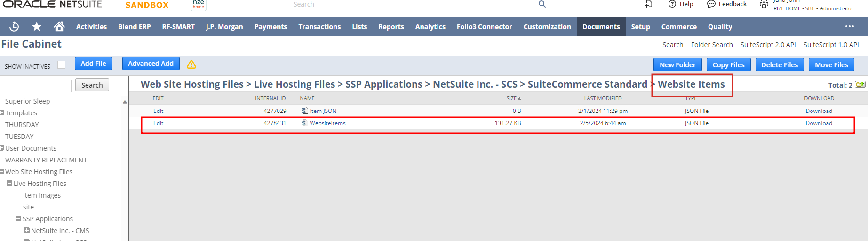Expand the NetSuite Inc. - CMS folder
868x241 pixels.
coord(27,231)
